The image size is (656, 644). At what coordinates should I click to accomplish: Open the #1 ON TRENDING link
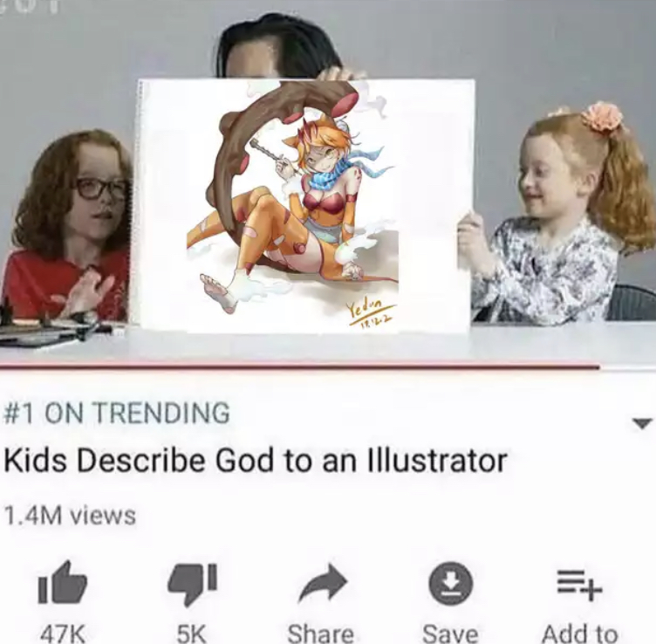tap(117, 413)
